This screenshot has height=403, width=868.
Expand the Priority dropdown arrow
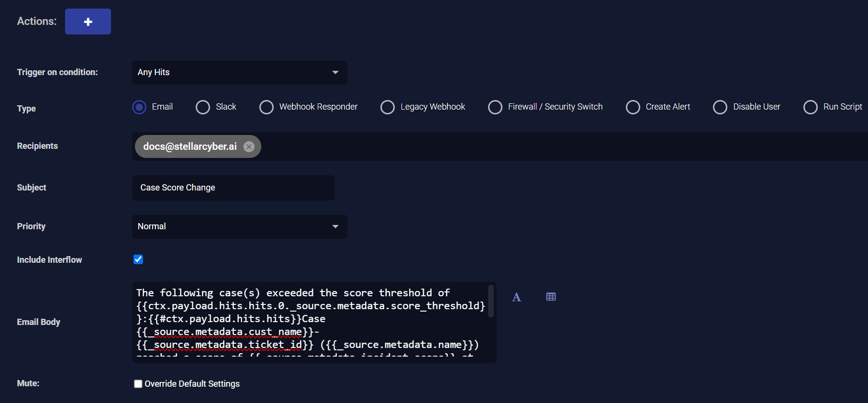(335, 226)
